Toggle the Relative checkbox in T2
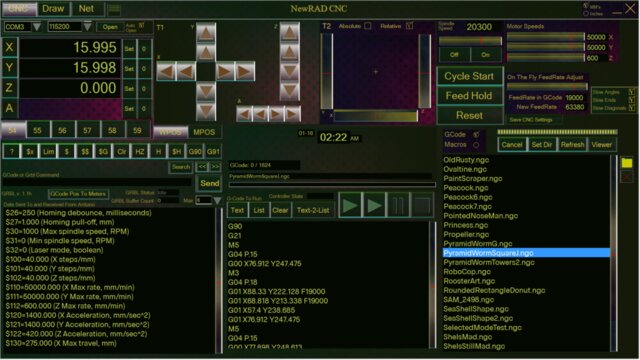This screenshot has width=640, height=360. tap(409, 26)
